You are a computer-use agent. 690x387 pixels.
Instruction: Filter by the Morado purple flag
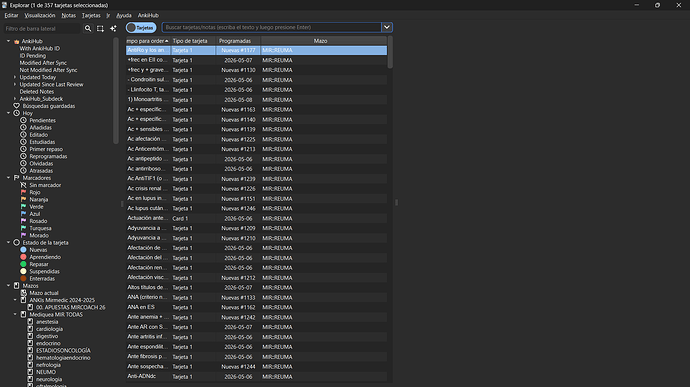tap(23, 236)
